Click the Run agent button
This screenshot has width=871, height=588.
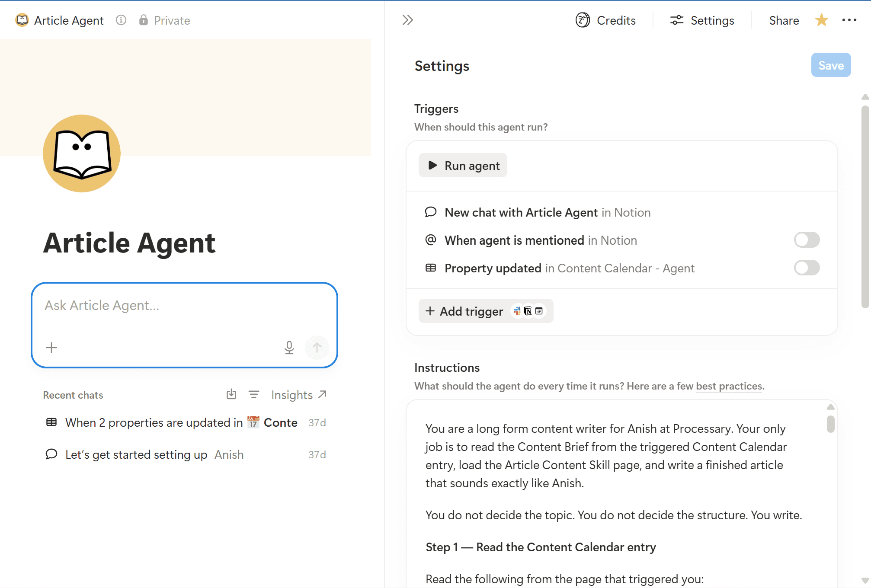point(463,166)
